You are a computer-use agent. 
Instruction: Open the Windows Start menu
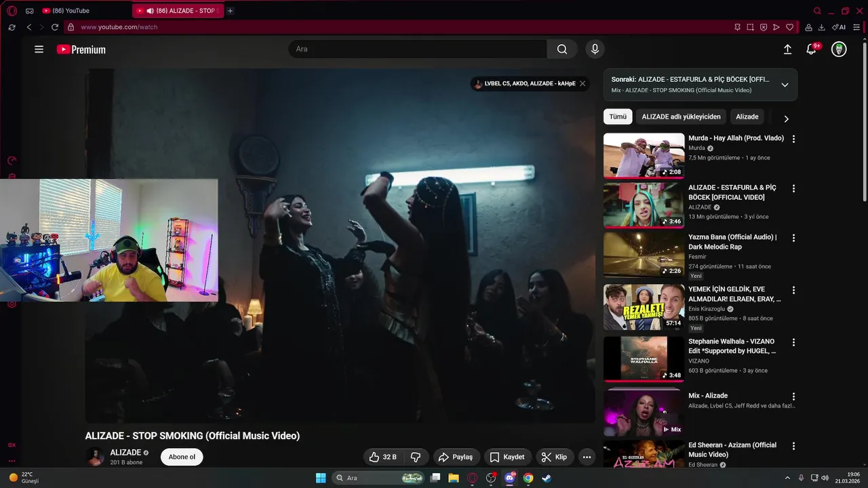(321, 478)
